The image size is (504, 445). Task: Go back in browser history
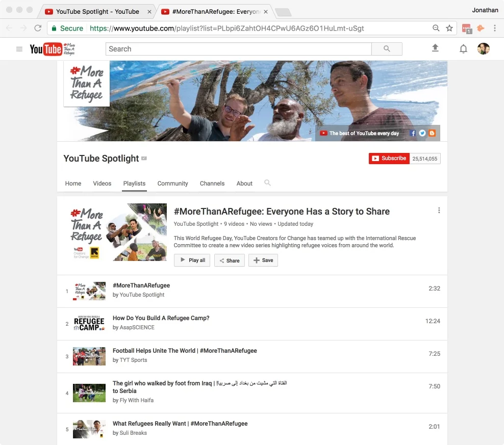9,28
